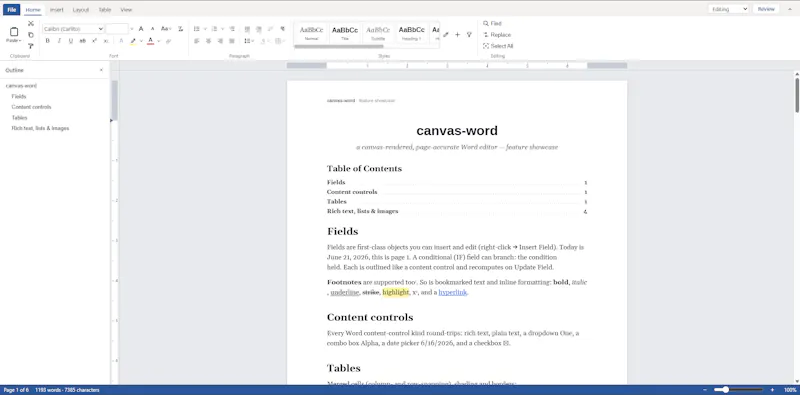Click the Clear Formatting icon
Image resolution: width=800 pixels, height=395 pixels.
180,29
